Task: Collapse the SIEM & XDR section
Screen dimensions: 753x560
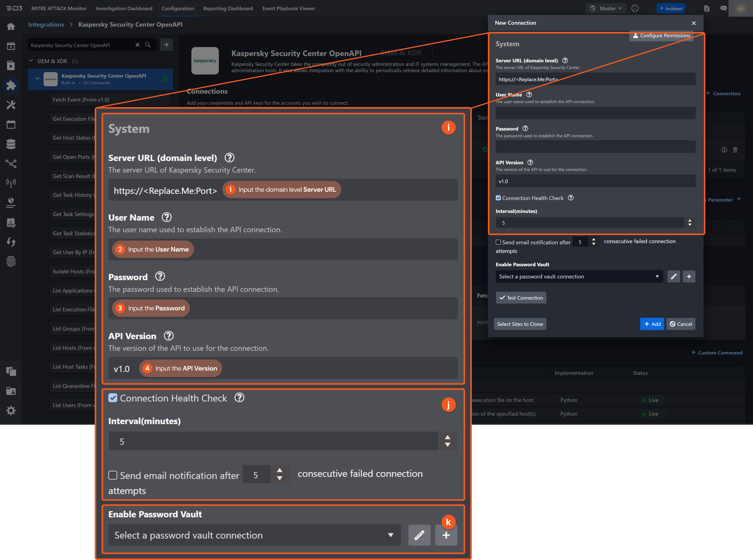Action: [x=31, y=61]
